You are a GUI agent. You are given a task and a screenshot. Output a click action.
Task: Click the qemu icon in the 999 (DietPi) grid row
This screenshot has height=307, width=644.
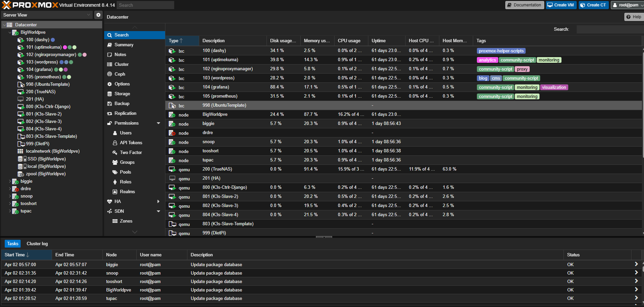(172, 233)
